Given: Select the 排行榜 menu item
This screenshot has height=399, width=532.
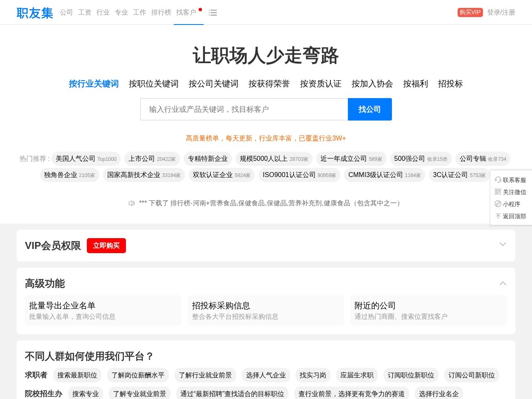Looking at the screenshot, I should (x=161, y=12).
